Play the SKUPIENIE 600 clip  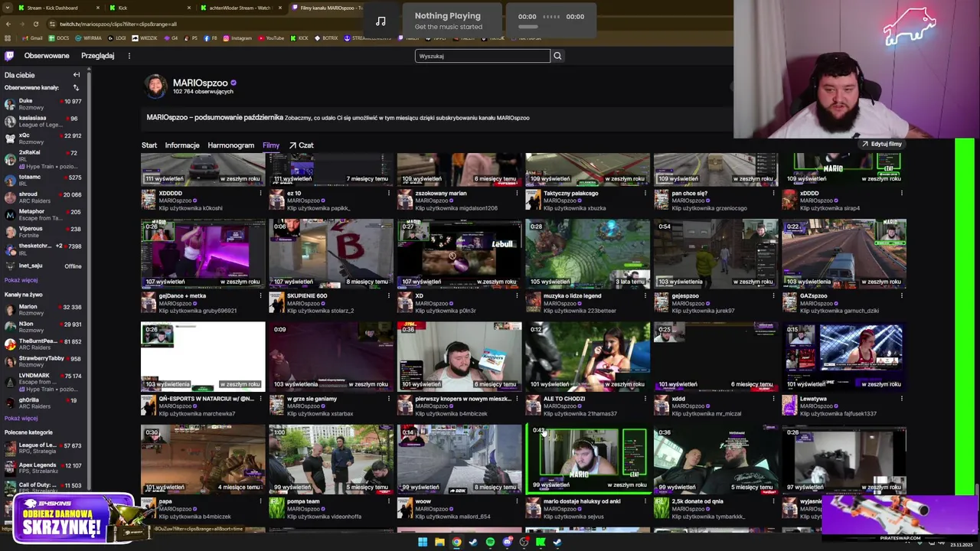click(x=332, y=253)
